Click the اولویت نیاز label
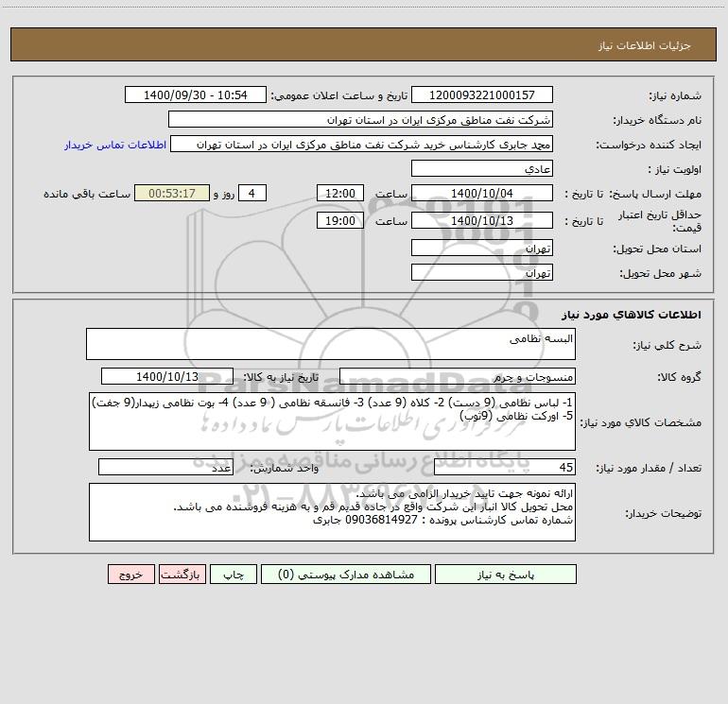This screenshot has width=728, height=704. [x=675, y=170]
